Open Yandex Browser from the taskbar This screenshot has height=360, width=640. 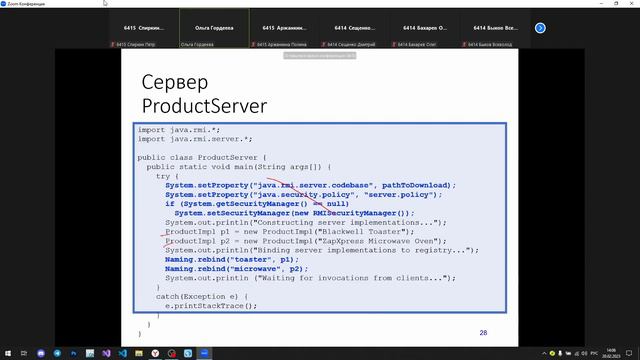155,353
